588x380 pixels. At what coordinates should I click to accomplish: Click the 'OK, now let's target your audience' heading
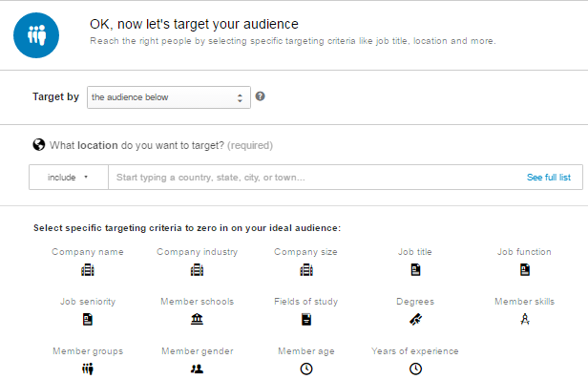(194, 24)
